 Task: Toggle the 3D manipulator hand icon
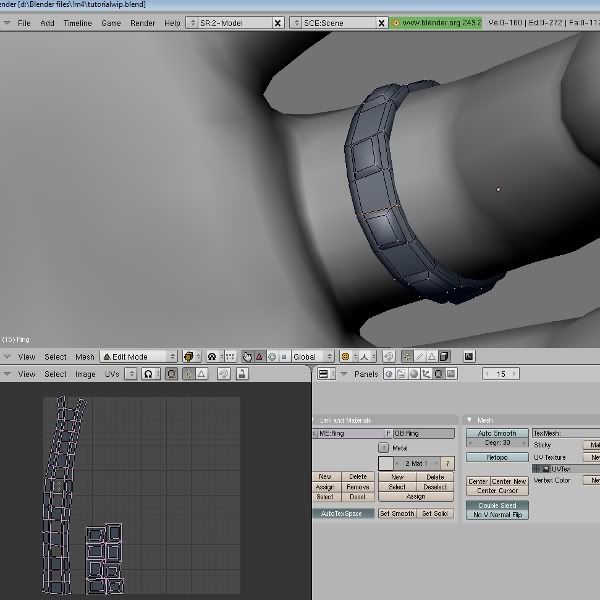247,357
